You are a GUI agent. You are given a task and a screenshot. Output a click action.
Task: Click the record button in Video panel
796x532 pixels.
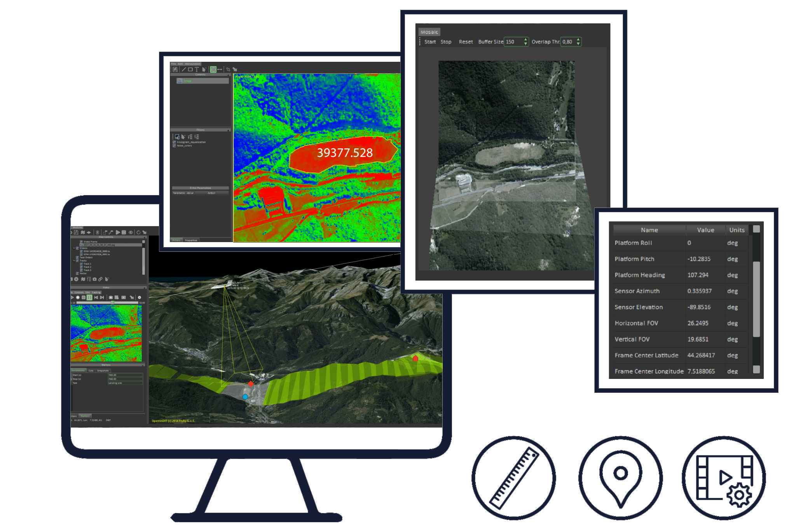coord(78,297)
